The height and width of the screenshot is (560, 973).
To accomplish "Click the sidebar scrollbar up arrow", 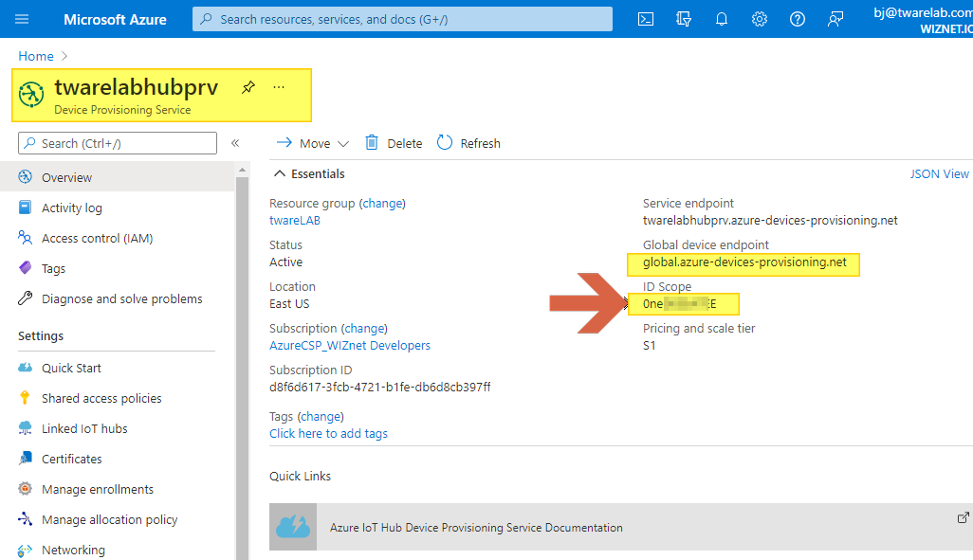I will (x=242, y=170).
